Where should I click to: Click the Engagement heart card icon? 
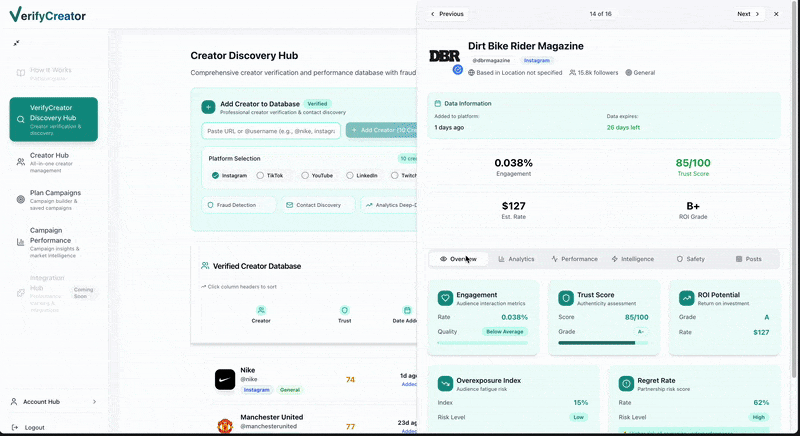click(x=445, y=298)
